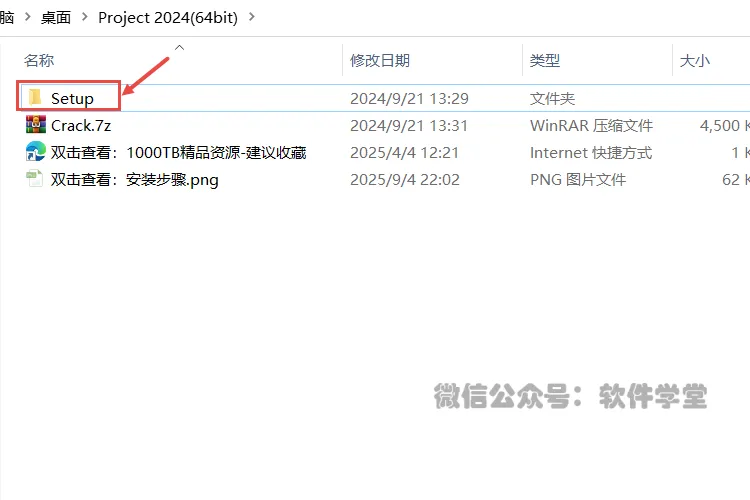Click the date 2025/9/4 22:02

(405, 179)
